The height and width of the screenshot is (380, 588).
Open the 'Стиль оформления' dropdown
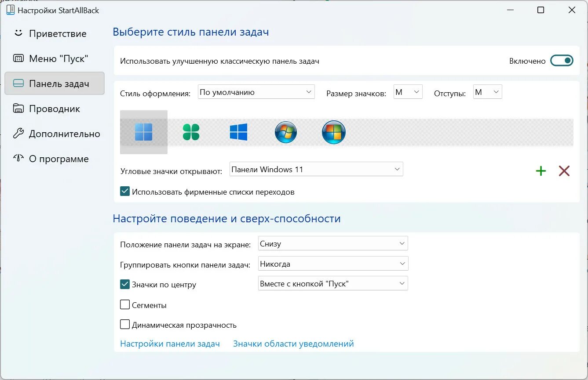point(256,92)
